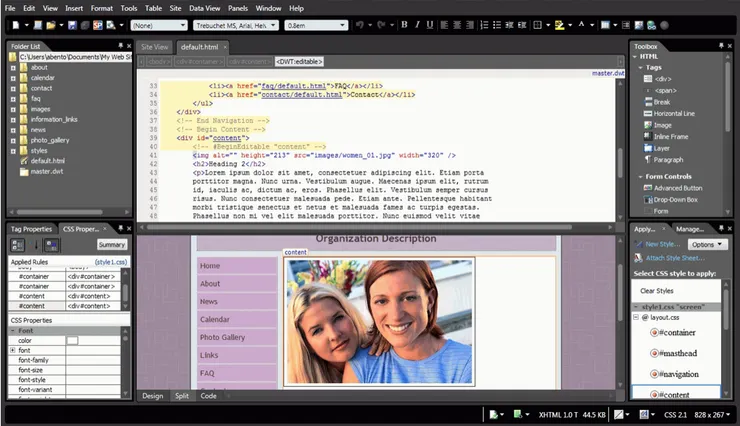Click the master.dwt link above code view
This screenshot has height=426, width=740.
(608, 73)
